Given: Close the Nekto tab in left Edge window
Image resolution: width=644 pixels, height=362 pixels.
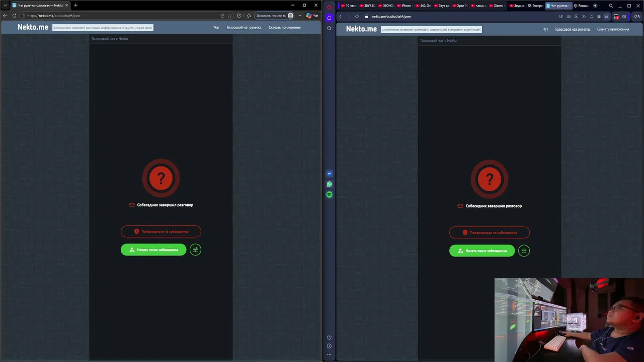Looking at the screenshot, I should (x=66, y=5).
